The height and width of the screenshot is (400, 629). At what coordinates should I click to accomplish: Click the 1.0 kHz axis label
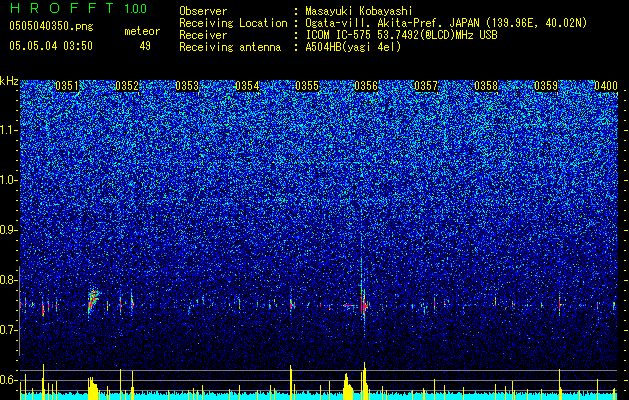9,181
